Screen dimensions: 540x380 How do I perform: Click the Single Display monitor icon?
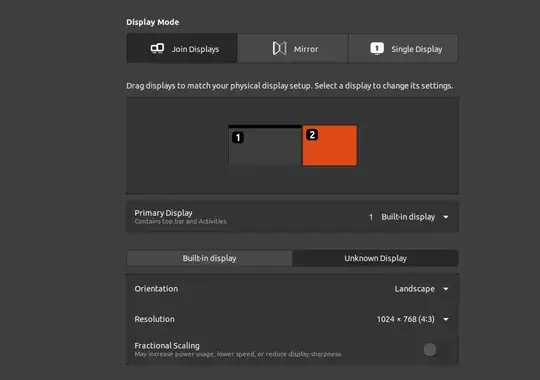[x=377, y=49]
